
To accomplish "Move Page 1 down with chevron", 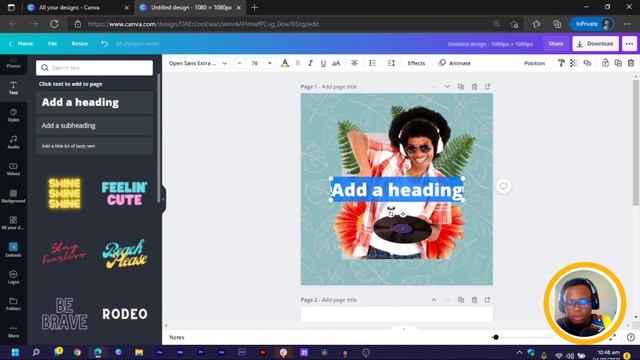I will point(447,87).
